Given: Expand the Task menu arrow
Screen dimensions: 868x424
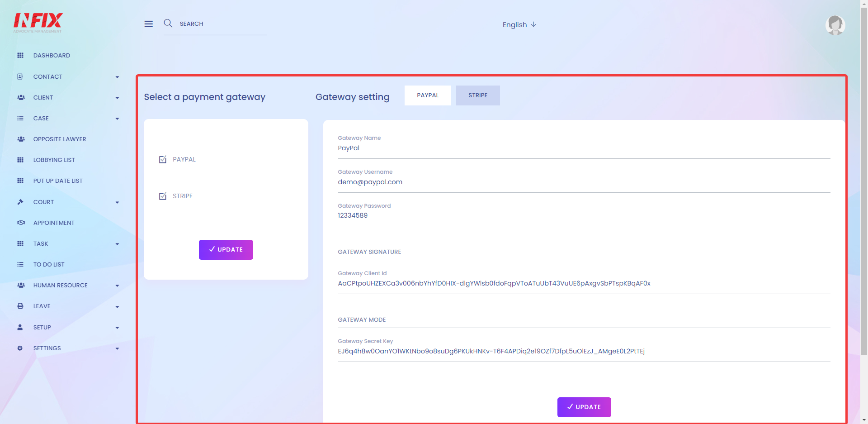Looking at the screenshot, I should click(117, 244).
